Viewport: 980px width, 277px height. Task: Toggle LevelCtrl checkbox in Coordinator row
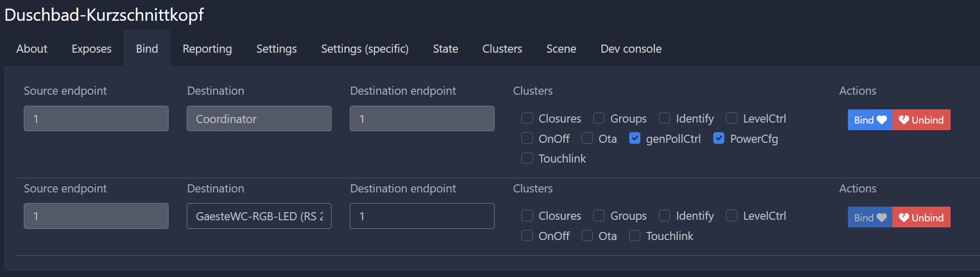[731, 118]
